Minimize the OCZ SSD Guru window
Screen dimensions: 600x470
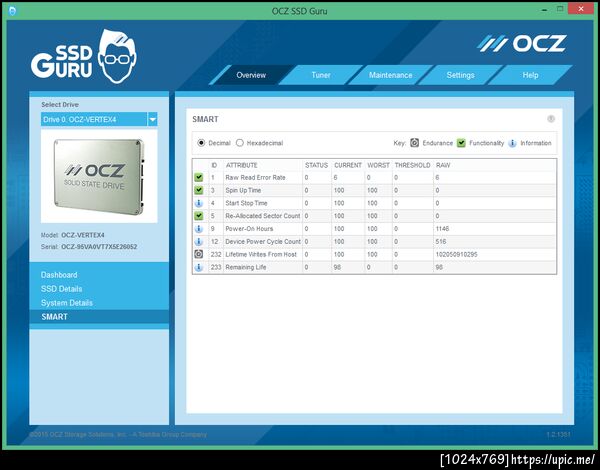tap(544, 10)
